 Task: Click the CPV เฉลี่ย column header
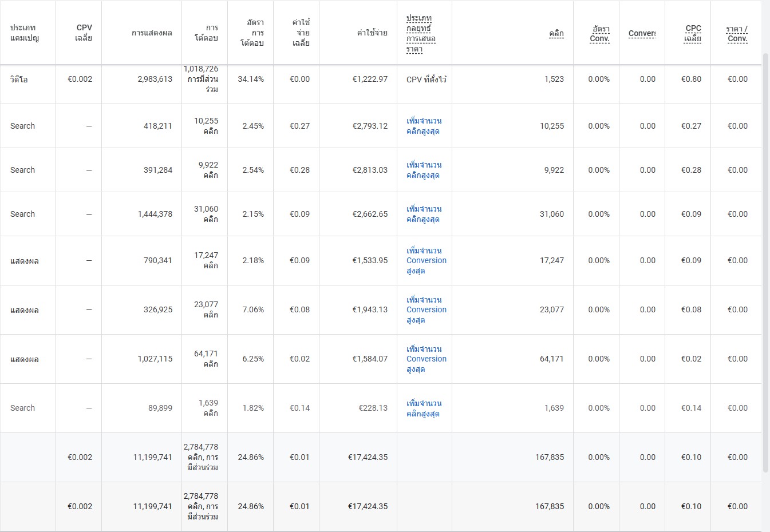click(84, 33)
